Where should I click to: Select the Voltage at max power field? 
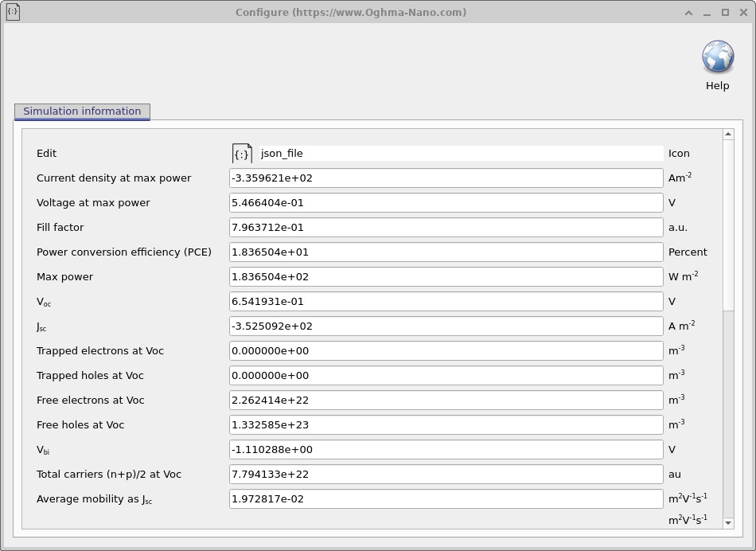pos(446,203)
